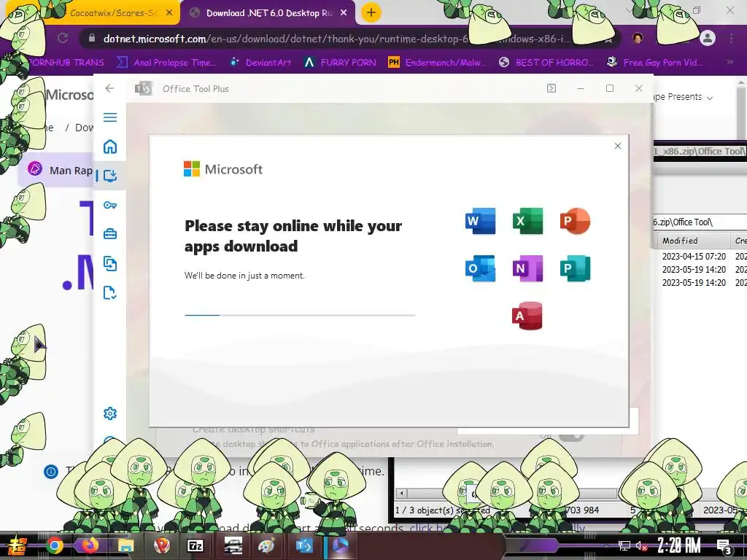Open the Toolbox briefcase icon in sidebar
The image size is (747, 560).
pos(110,234)
